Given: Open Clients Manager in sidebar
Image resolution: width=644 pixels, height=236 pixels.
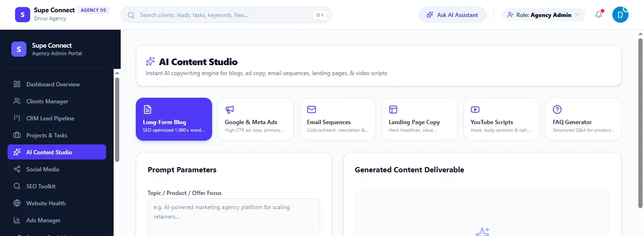Looking at the screenshot, I should point(57,101).
